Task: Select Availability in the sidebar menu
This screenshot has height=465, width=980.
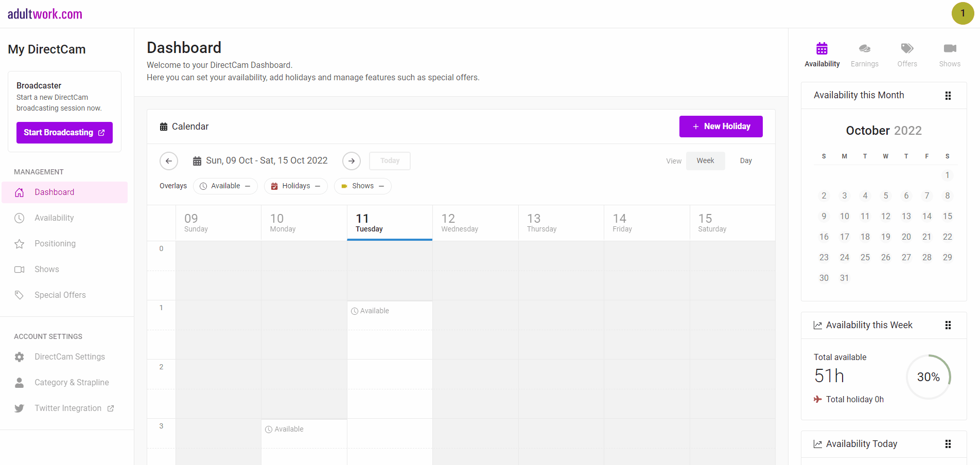Action: (x=54, y=218)
